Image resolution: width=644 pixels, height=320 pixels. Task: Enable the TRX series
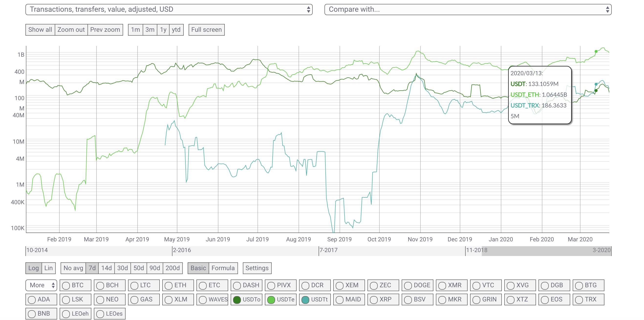(x=589, y=299)
